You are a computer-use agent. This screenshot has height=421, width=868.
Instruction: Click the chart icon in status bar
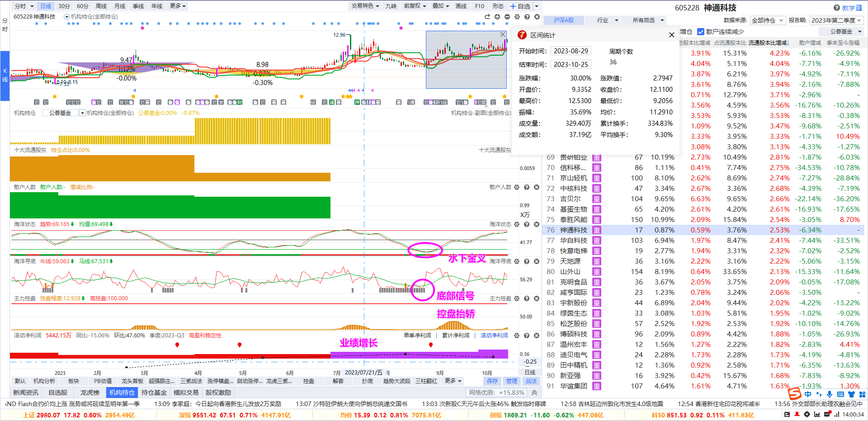pos(817,415)
